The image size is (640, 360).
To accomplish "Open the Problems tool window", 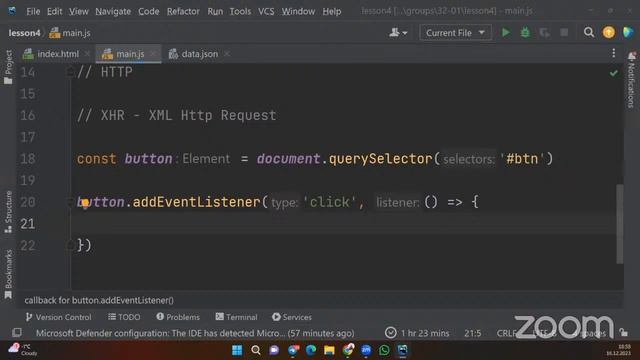I will point(178,317).
